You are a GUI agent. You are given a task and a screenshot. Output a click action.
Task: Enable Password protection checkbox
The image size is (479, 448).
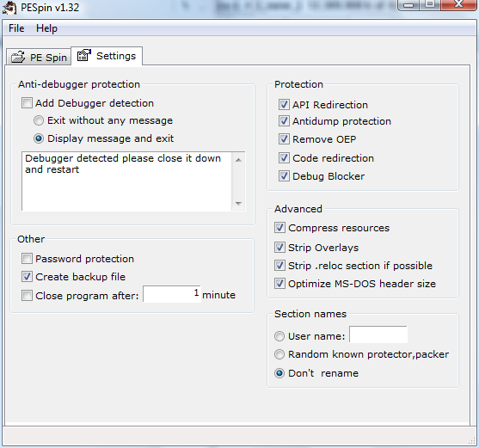[x=27, y=259]
